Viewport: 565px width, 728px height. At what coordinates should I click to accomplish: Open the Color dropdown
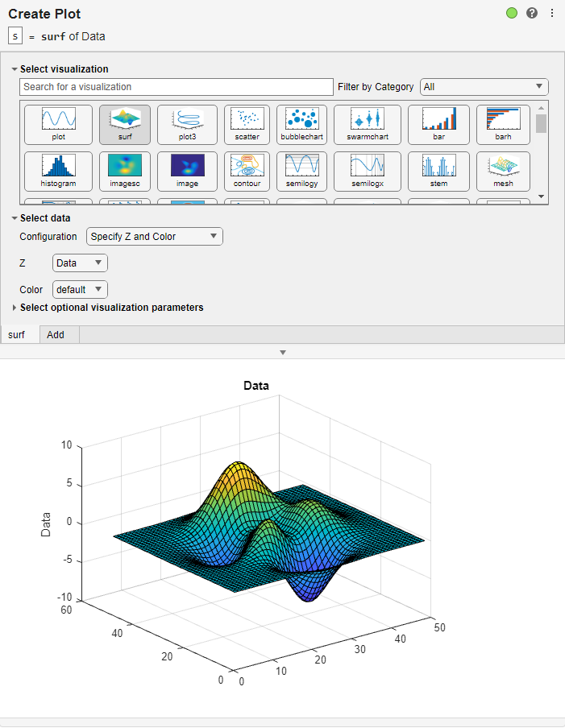pos(80,289)
